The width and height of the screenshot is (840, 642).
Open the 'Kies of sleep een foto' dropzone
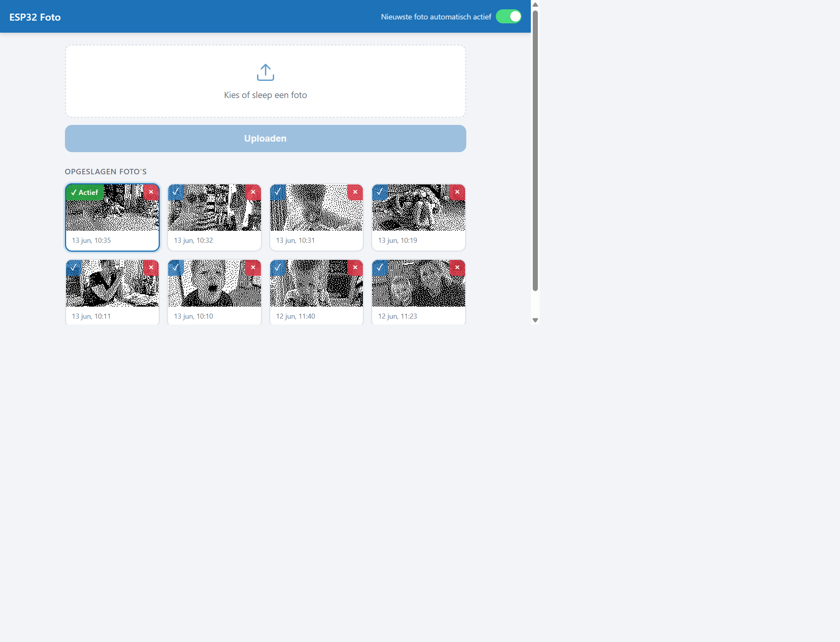coord(266,81)
